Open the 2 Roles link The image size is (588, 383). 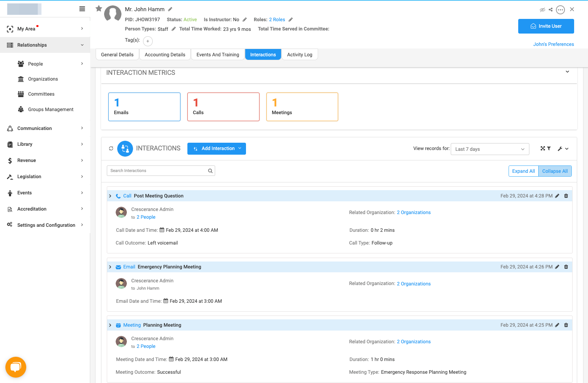pos(277,20)
